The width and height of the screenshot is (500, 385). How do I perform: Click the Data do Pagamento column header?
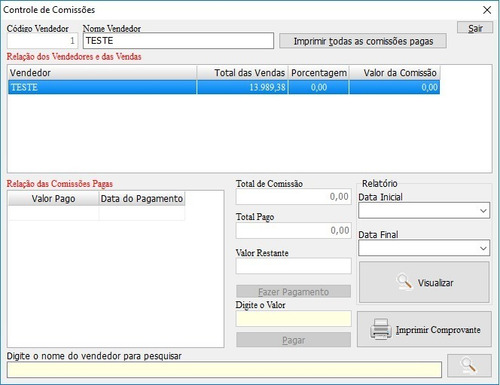142,199
